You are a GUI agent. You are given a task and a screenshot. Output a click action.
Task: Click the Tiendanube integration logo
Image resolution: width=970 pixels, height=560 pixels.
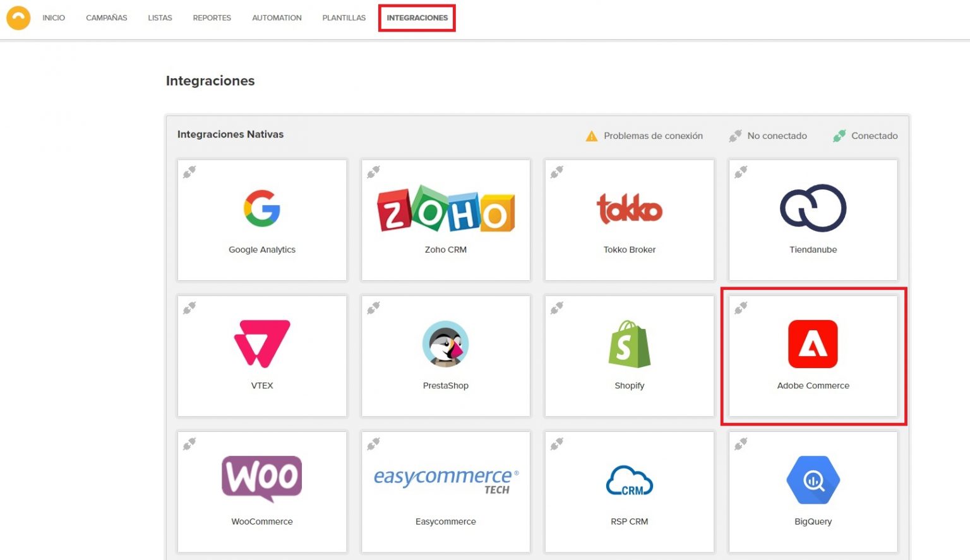pyautogui.click(x=813, y=208)
